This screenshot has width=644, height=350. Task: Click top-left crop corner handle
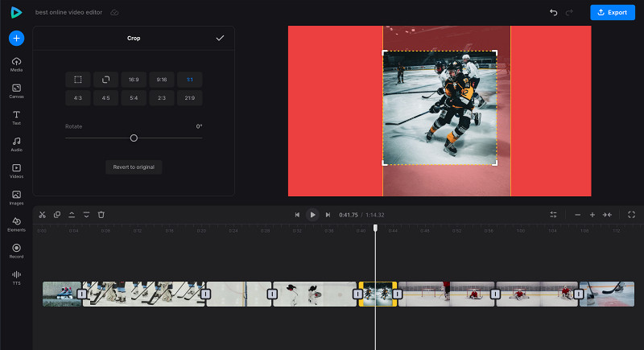(x=385, y=53)
